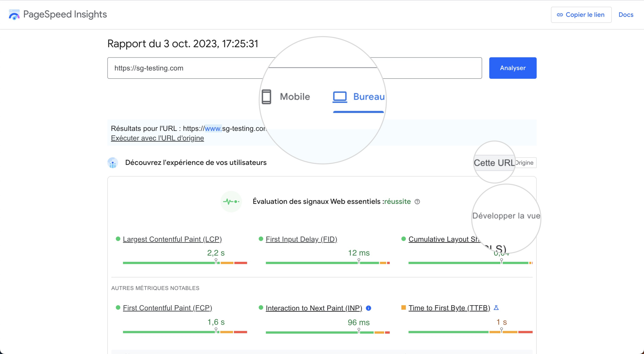
Task: Select the Cette URL toggle option
Action: tap(494, 163)
